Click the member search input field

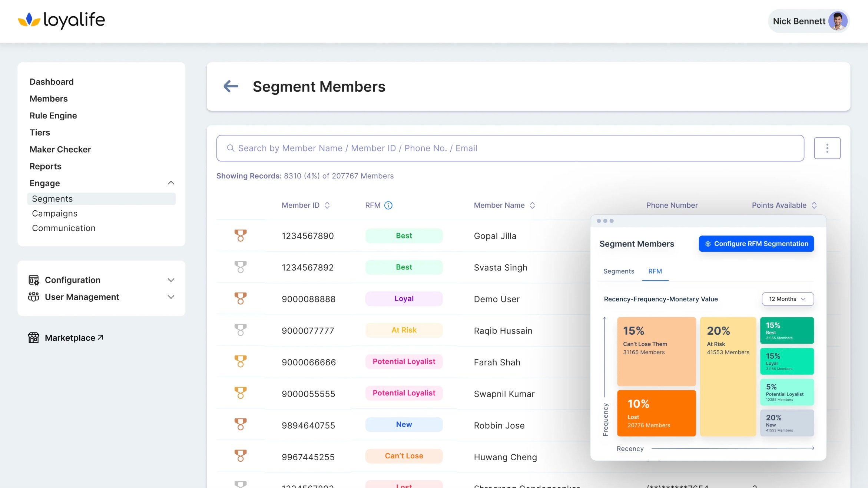[x=510, y=148]
